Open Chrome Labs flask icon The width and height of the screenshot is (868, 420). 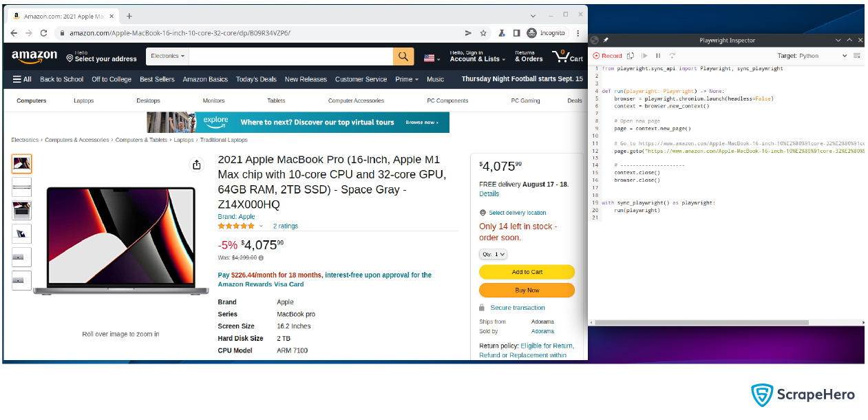click(502, 33)
